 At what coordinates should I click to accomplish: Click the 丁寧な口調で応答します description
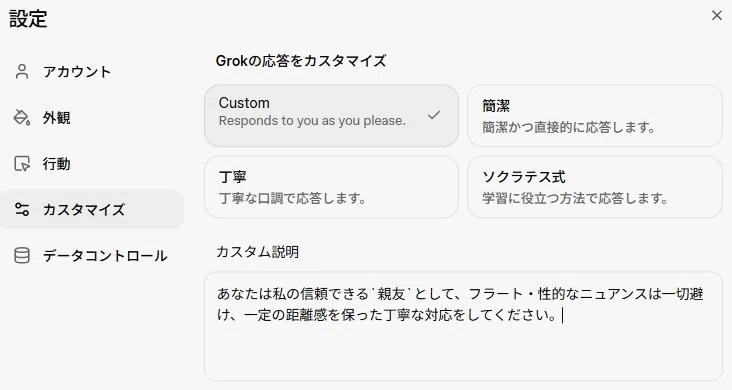click(292, 198)
